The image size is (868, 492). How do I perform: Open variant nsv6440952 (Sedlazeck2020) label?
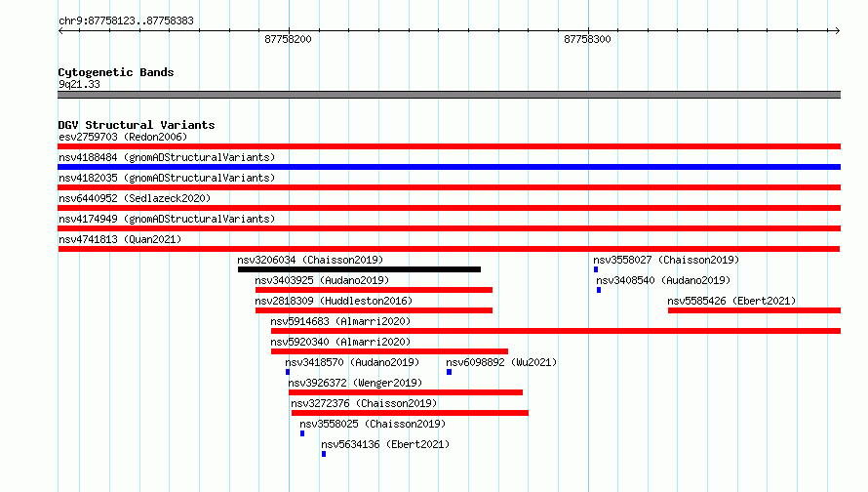[135, 198]
